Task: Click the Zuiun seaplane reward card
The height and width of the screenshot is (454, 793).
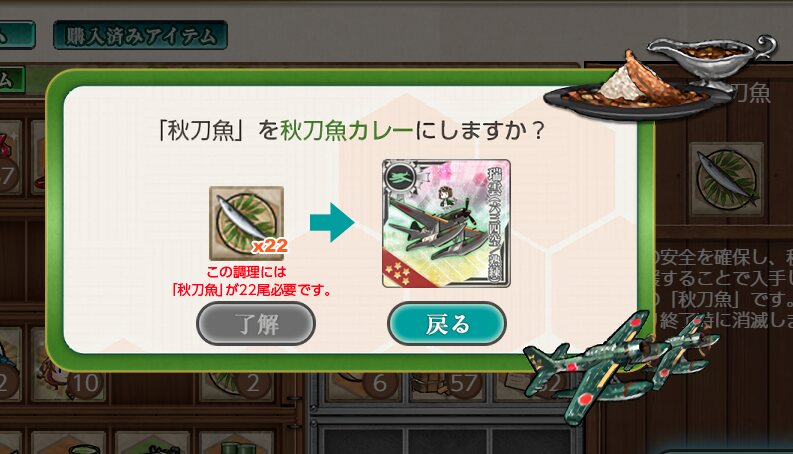Action: pyautogui.click(x=446, y=223)
